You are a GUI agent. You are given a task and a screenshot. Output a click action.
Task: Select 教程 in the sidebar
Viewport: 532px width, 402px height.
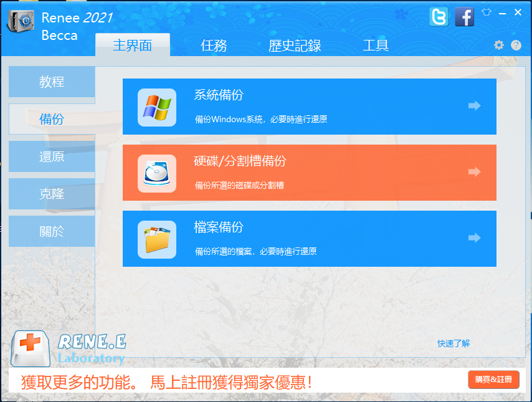(x=52, y=82)
